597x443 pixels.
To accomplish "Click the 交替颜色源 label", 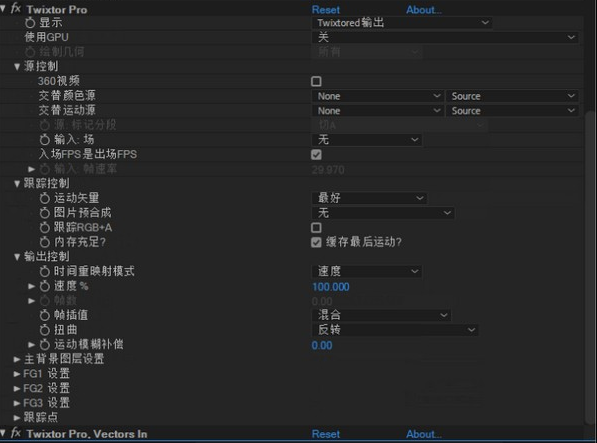I will click(x=67, y=96).
